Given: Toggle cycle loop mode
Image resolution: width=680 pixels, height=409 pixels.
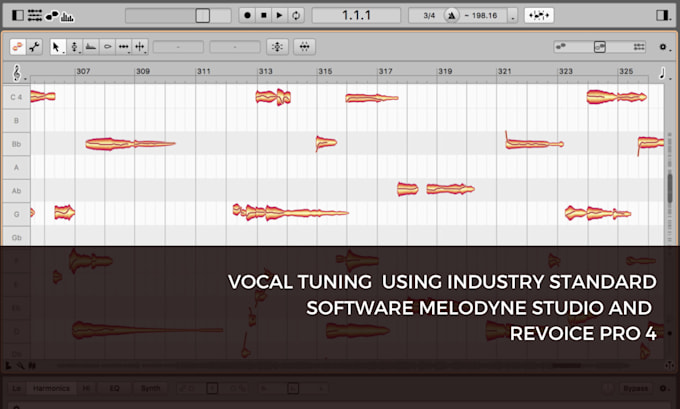Looking at the screenshot, I should (296, 15).
